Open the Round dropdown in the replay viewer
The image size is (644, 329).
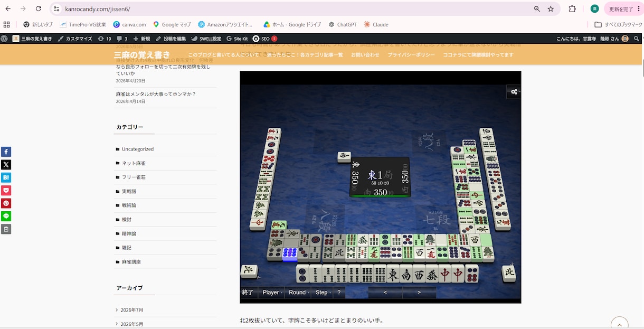click(298, 293)
